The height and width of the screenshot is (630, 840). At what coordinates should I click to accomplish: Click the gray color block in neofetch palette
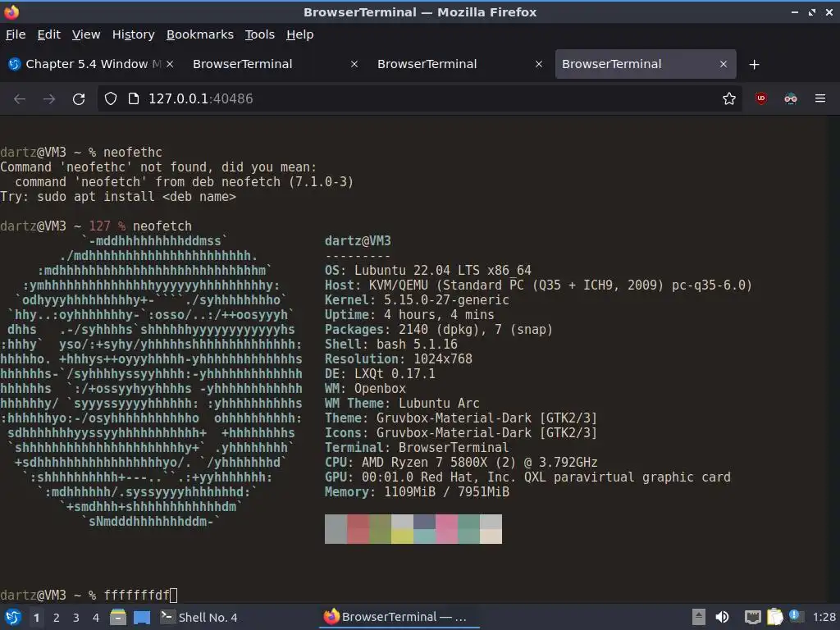(x=336, y=529)
